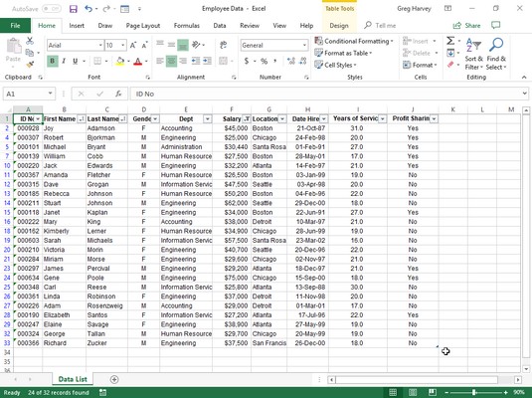Click the Merge & Center icon
Image resolution: width=532 pixels, height=398 pixels.
[224, 61]
